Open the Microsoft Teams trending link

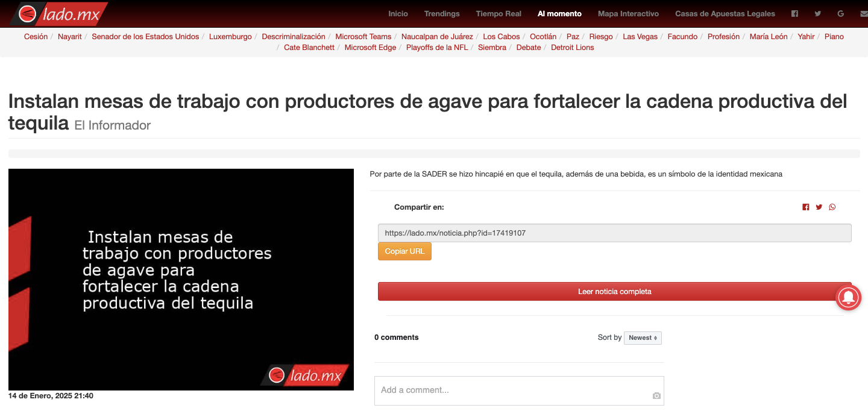coord(363,37)
